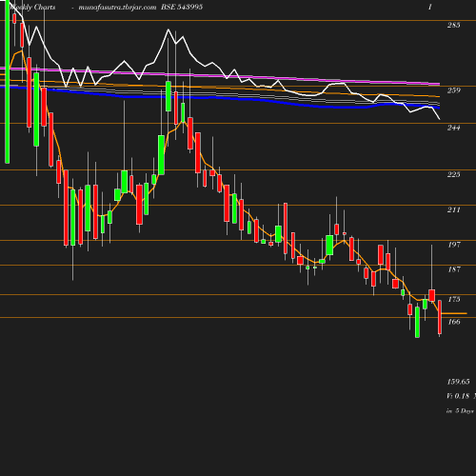Click the 159.65 closing price value

click(x=458, y=382)
